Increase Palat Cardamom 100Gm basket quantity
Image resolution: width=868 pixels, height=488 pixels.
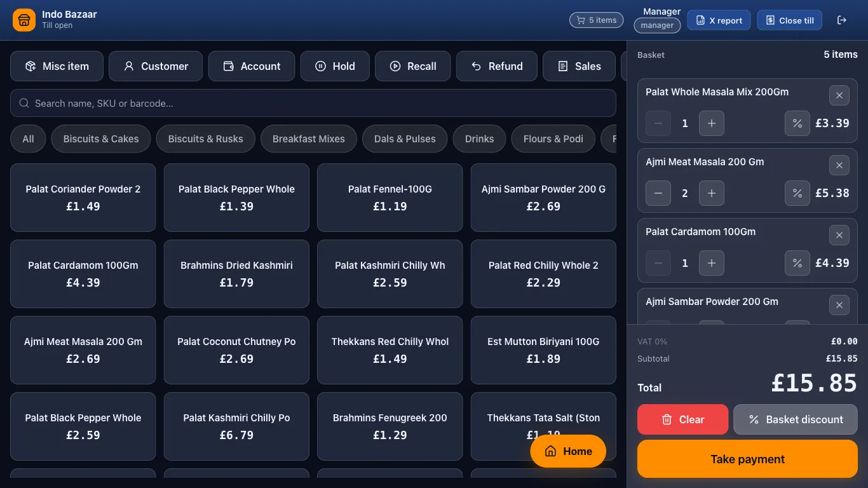click(x=712, y=263)
